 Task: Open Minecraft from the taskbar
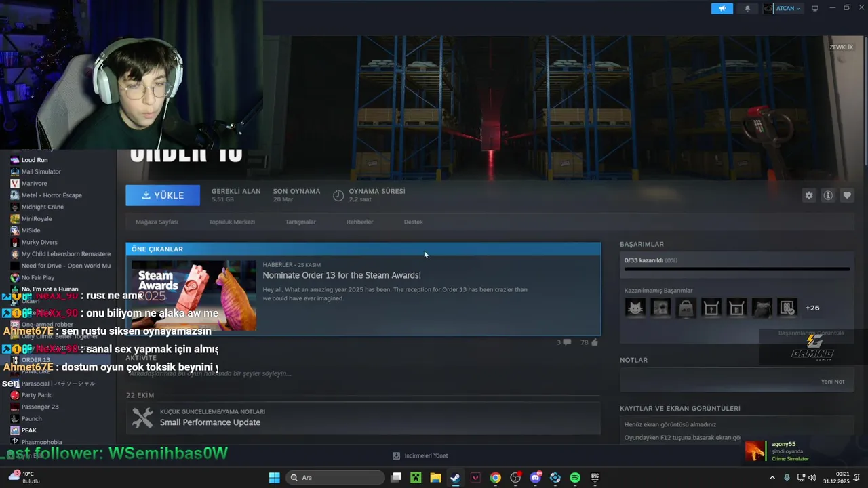point(416,478)
